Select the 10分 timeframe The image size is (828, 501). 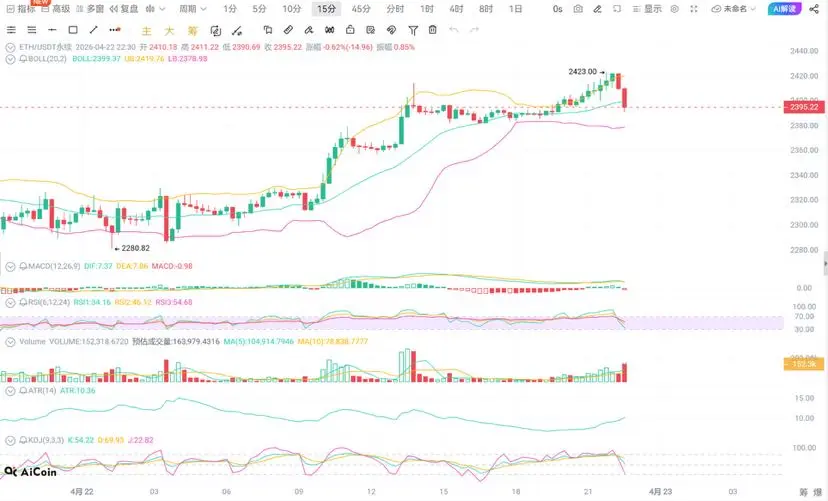pyautogui.click(x=291, y=9)
